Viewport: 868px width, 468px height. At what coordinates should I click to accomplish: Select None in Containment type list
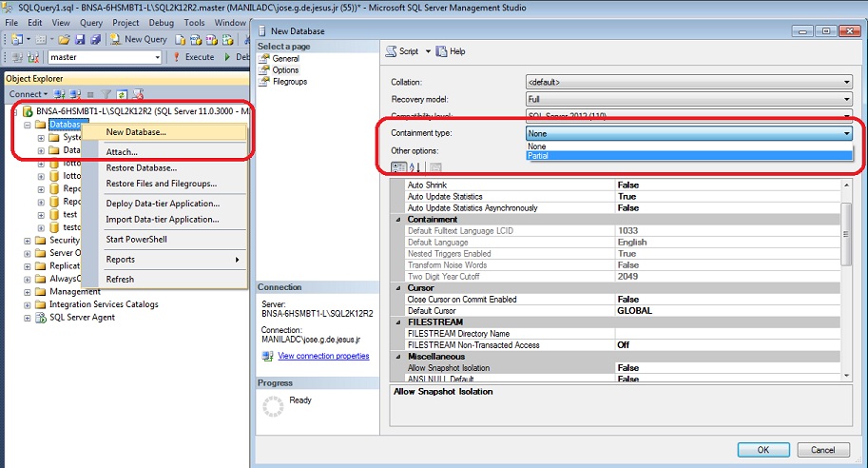point(688,146)
